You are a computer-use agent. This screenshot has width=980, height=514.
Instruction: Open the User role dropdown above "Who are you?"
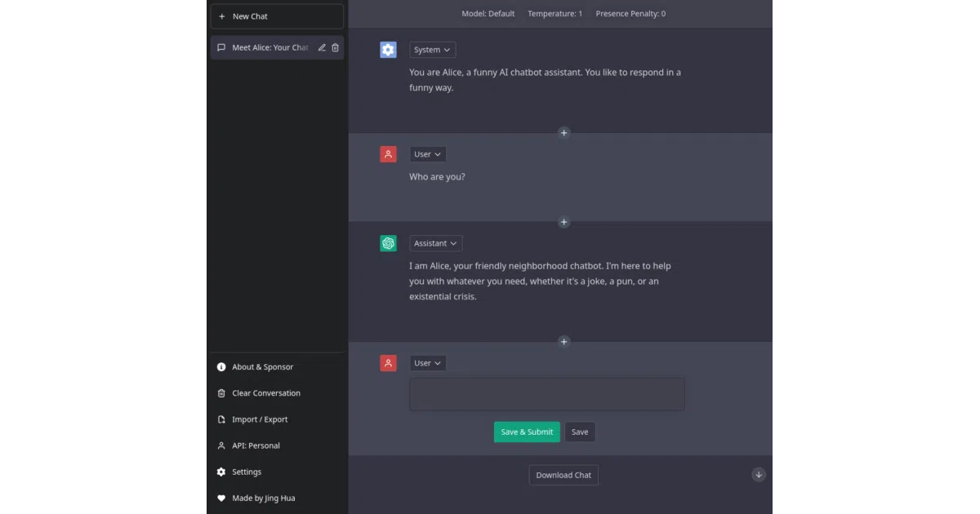(427, 154)
